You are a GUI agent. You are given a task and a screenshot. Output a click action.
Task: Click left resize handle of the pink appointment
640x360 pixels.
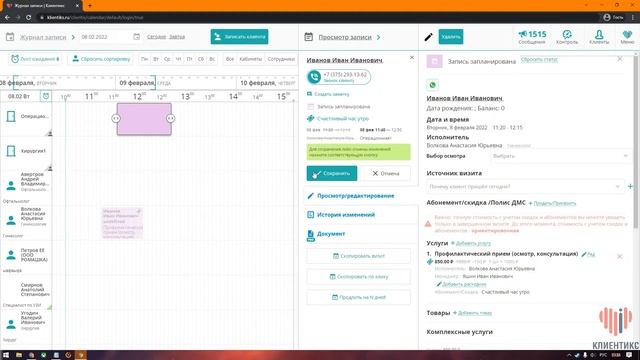pyautogui.click(x=116, y=118)
